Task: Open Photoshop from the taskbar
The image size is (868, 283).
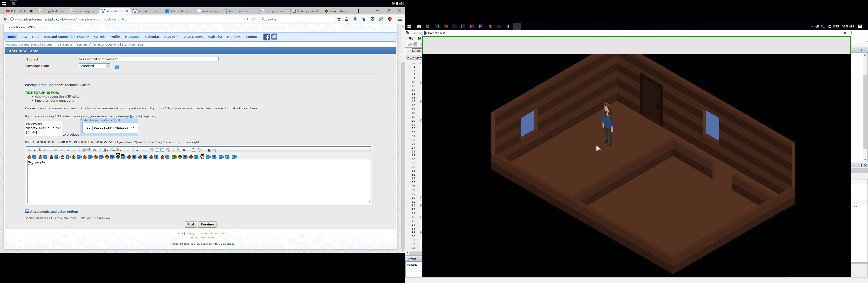Action: point(437,26)
